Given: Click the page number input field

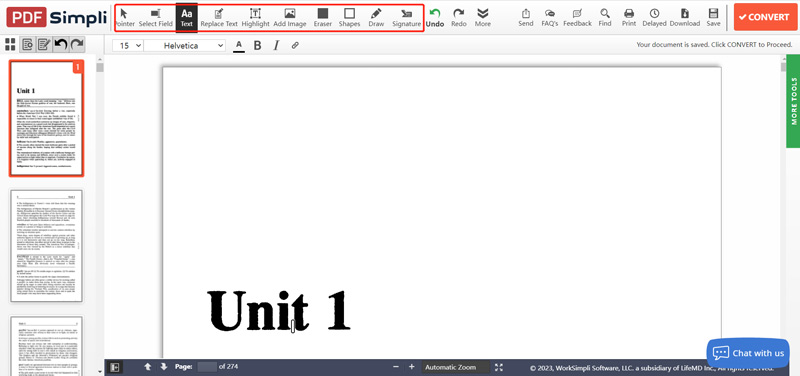Looking at the screenshot, I should point(207,367).
